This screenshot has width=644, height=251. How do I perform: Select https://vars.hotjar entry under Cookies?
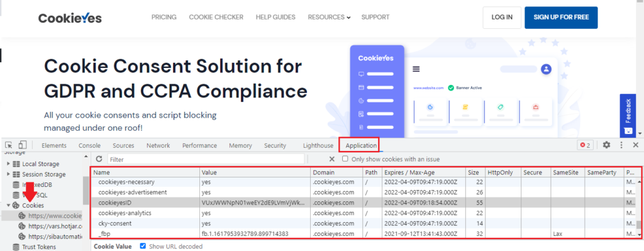[55, 226]
